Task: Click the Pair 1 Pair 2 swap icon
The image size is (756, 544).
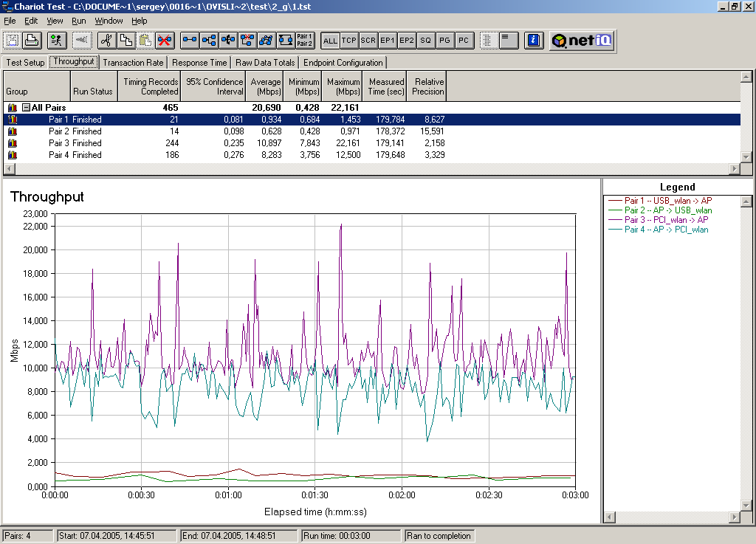Action: (x=305, y=41)
